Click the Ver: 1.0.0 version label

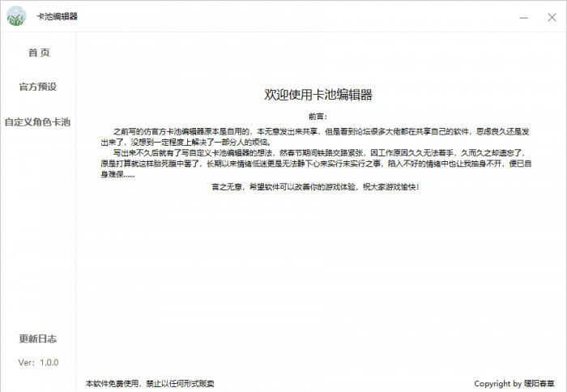coord(38,362)
